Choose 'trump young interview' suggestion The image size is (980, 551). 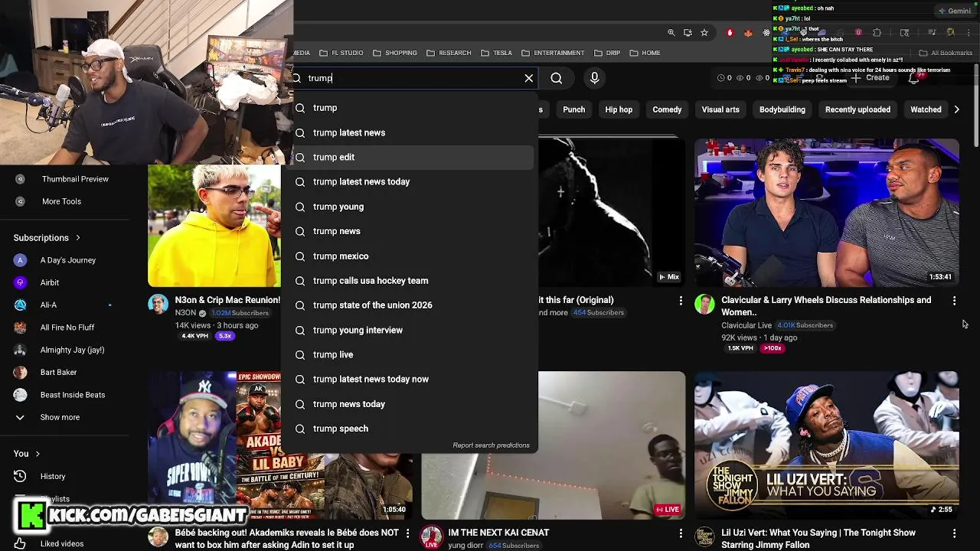click(409, 330)
